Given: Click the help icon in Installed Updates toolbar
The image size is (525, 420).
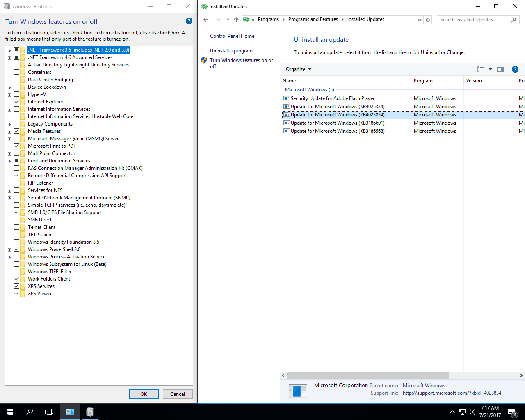Looking at the screenshot, I should click(x=515, y=69).
